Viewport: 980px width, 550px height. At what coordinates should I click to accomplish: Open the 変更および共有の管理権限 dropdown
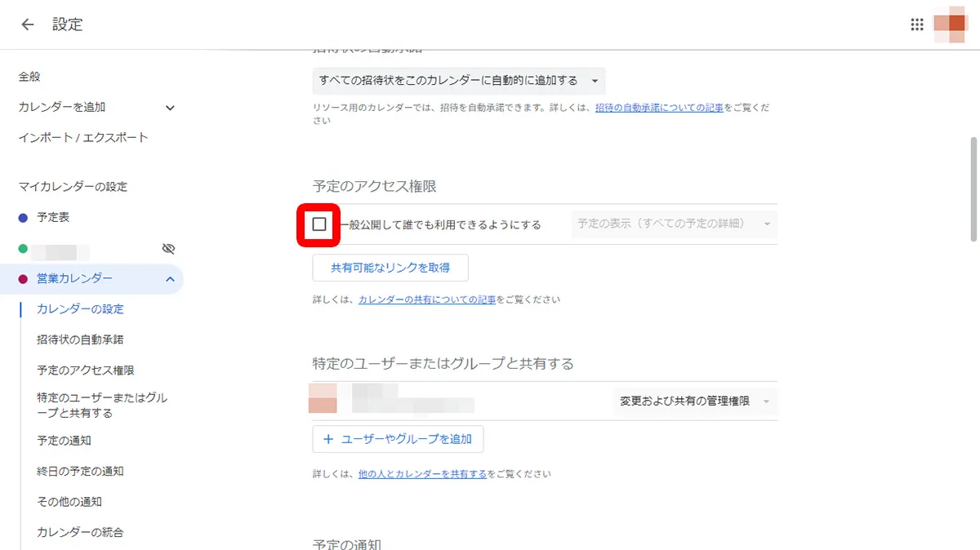click(x=694, y=401)
